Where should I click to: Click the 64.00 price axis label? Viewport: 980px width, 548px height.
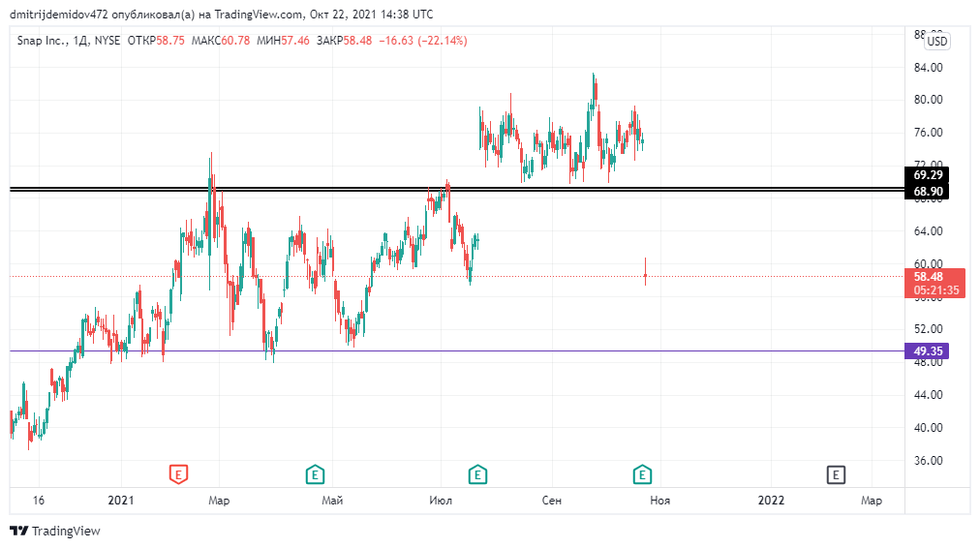928,231
